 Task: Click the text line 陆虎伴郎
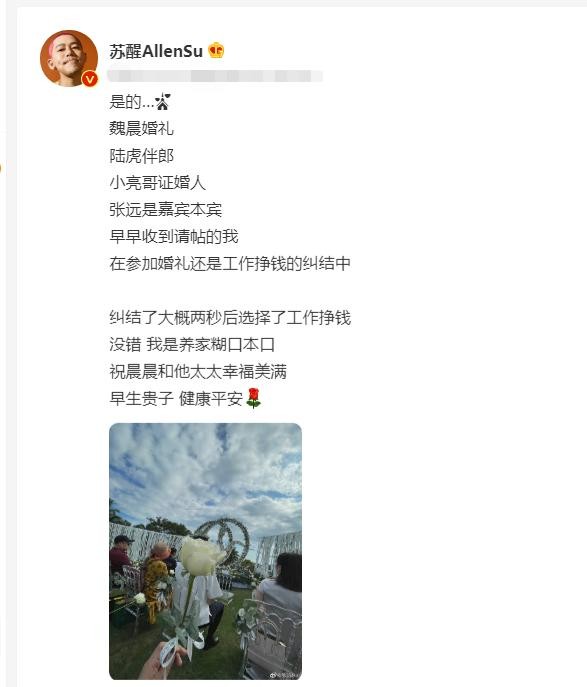(x=141, y=156)
